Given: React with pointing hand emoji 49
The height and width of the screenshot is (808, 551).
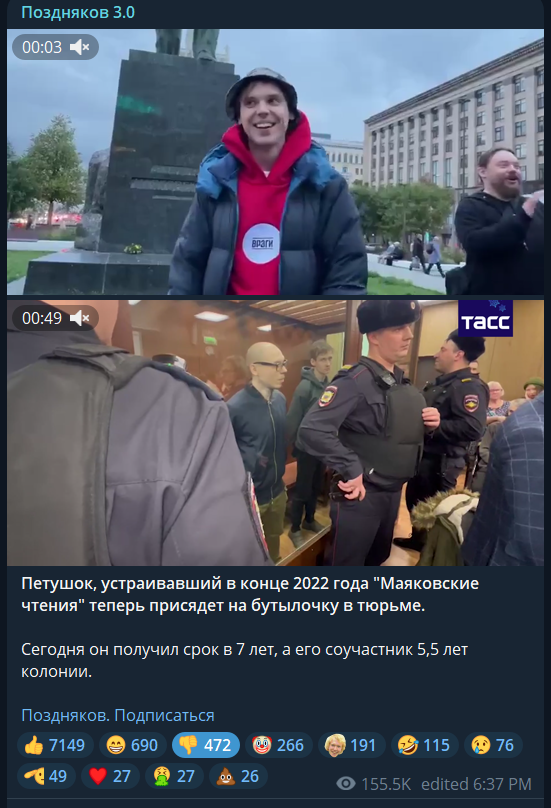Looking at the screenshot, I should [x=46, y=776].
